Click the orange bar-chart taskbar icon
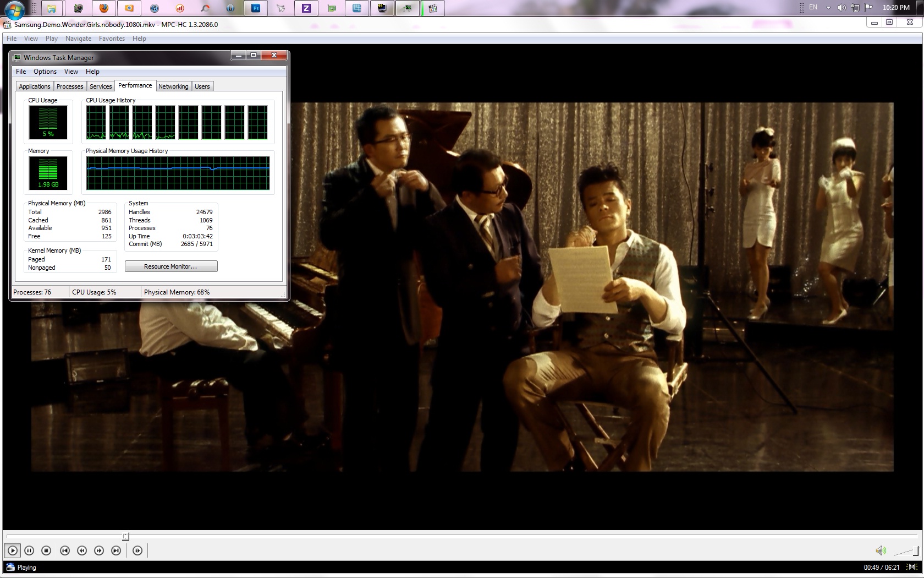924x578 pixels. pos(180,8)
